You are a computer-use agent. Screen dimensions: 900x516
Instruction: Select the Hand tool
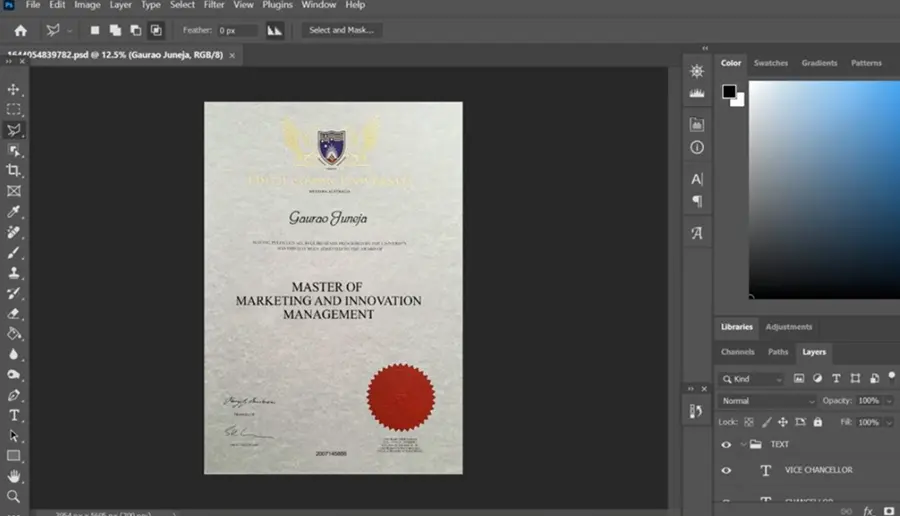click(x=13, y=476)
